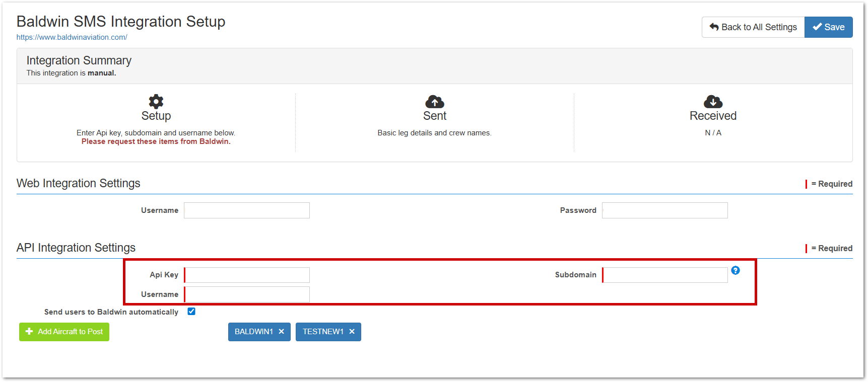
Task: Uncheck Send users to Baldwin automatically
Action: tap(191, 312)
